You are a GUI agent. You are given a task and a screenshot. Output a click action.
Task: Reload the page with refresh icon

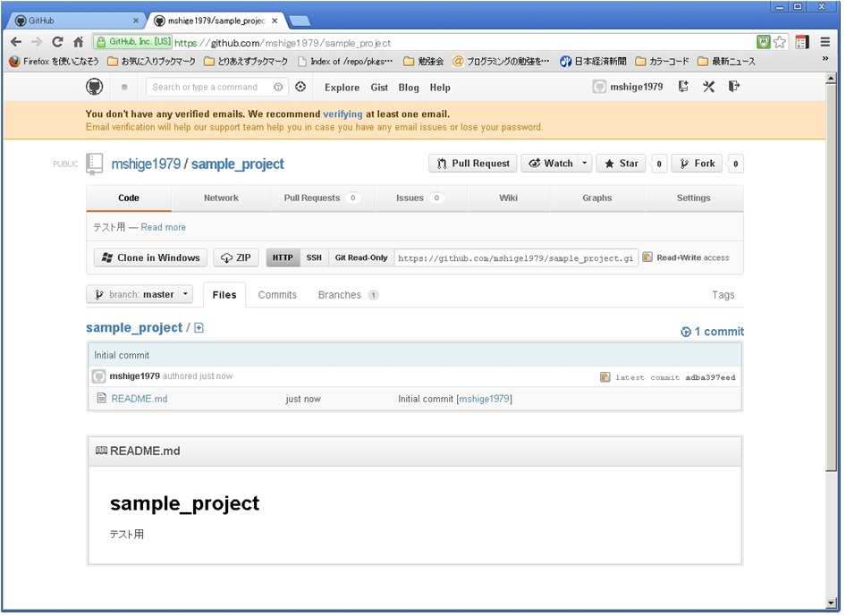pos(58,42)
